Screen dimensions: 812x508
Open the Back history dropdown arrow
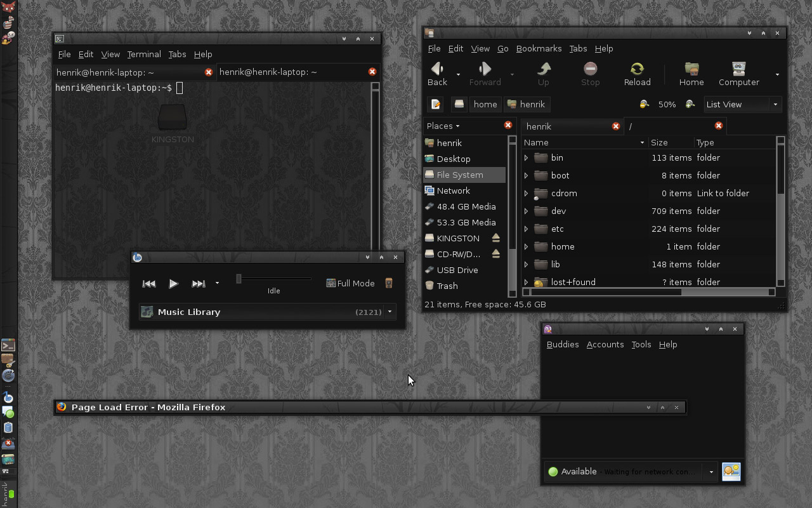point(458,74)
